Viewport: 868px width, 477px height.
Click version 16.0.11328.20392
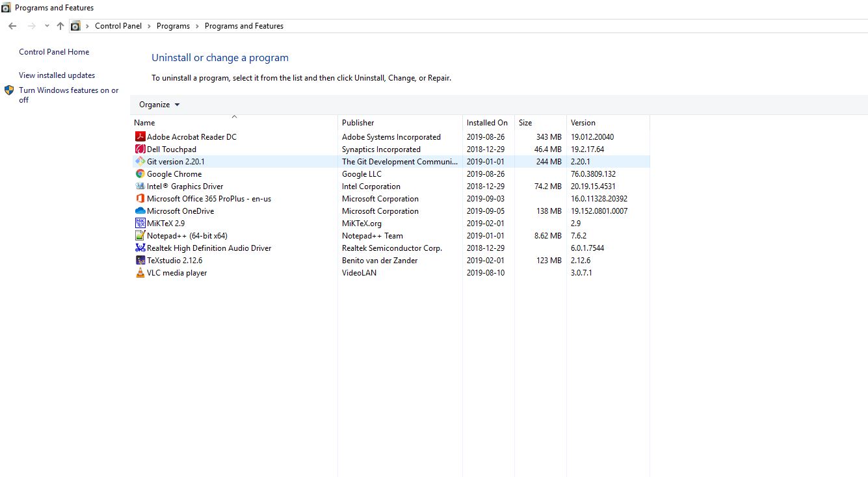tap(599, 198)
